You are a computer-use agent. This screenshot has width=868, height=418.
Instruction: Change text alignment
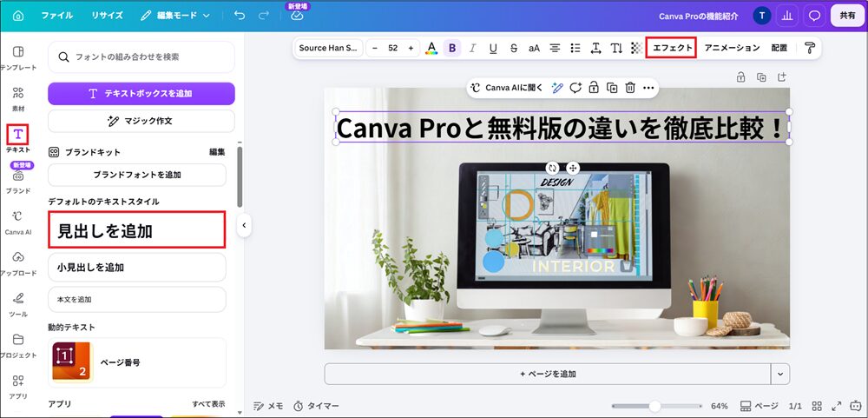[555, 49]
